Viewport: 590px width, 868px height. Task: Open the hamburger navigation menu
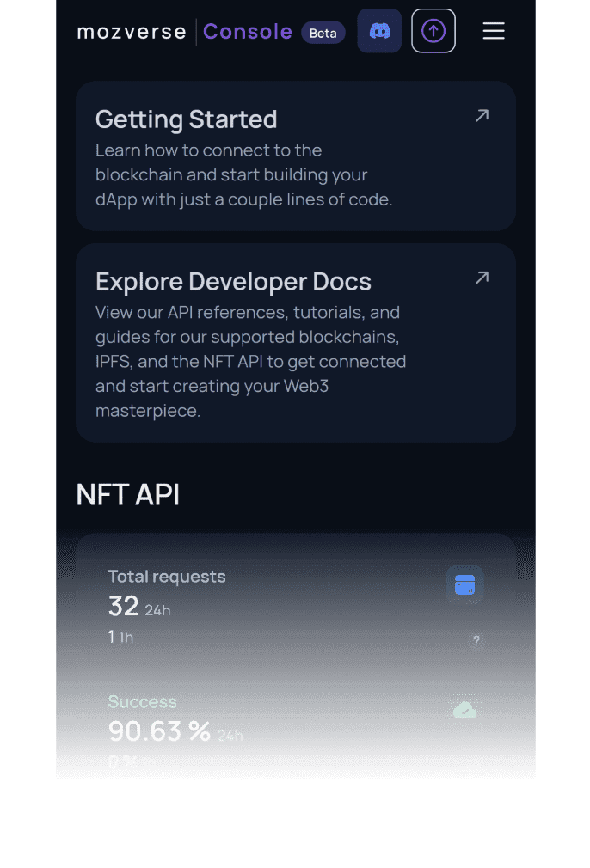click(x=494, y=31)
